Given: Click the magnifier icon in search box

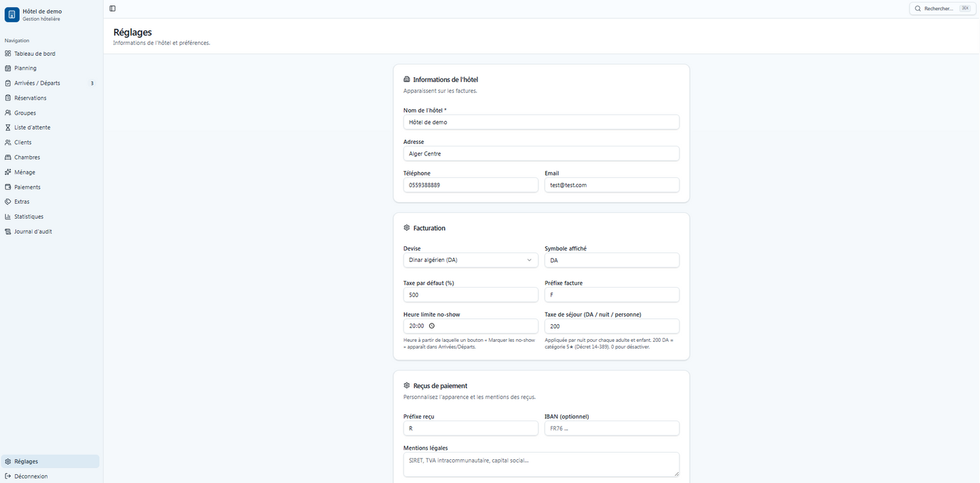Looking at the screenshot, I should pos(918,9).
